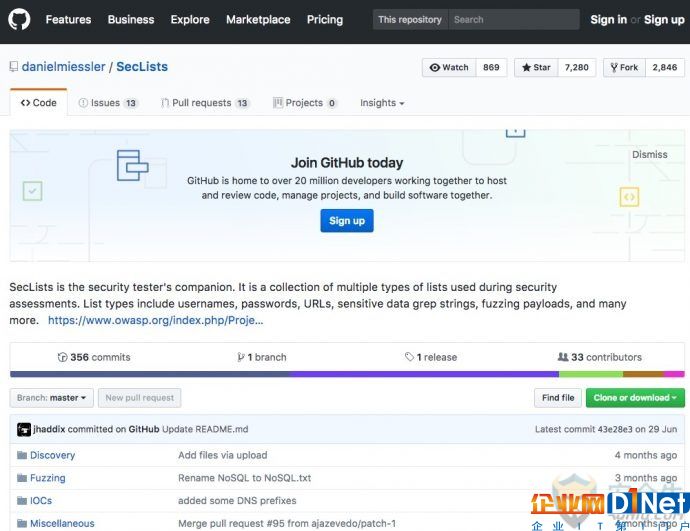Open the jhaddix committer link
The image size is (690, 531).
49,429
